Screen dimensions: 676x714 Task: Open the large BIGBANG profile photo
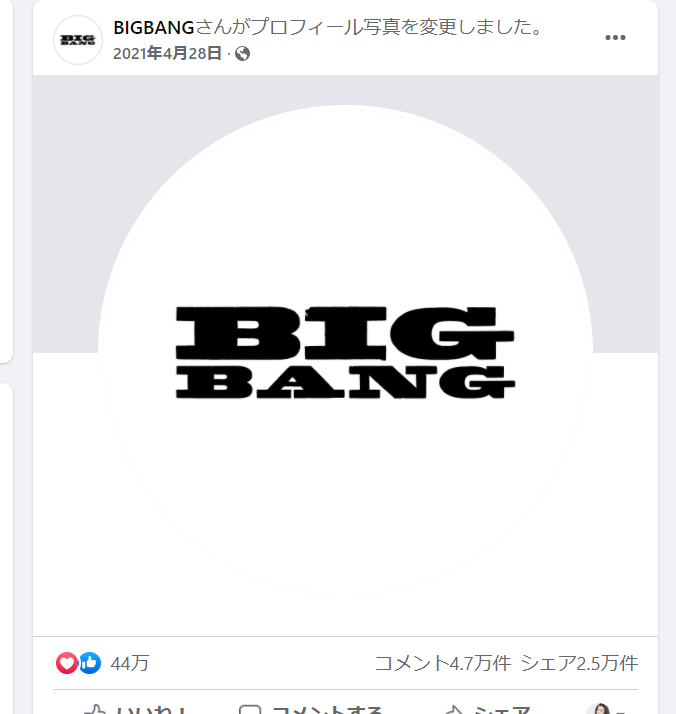coord(346,350)
